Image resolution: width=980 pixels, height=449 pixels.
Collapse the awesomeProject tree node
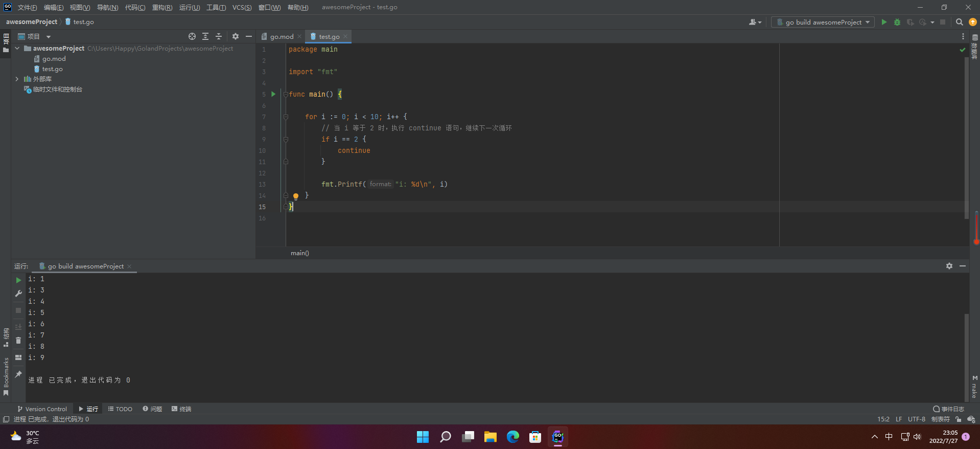pyautogui.click(x=17, y=48)
